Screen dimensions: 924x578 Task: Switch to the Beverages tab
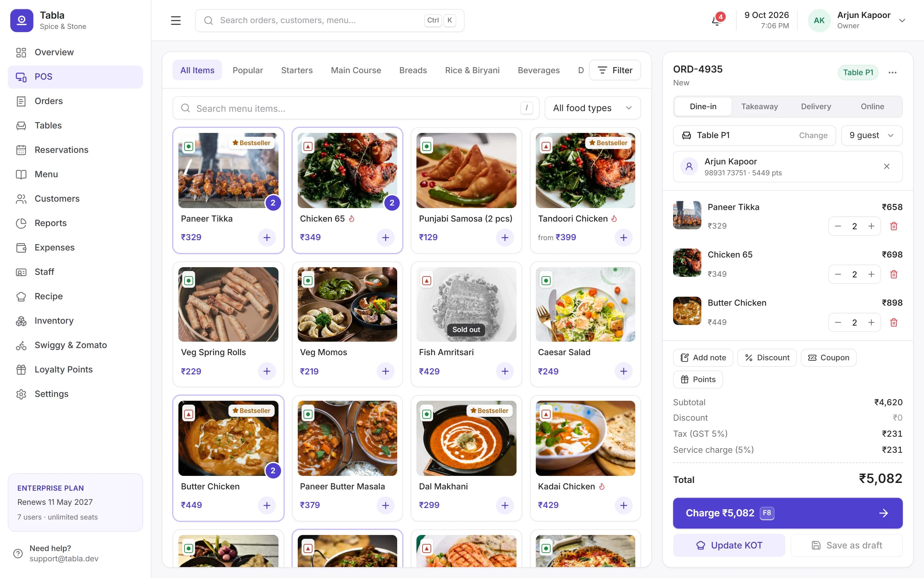point(539,70)
